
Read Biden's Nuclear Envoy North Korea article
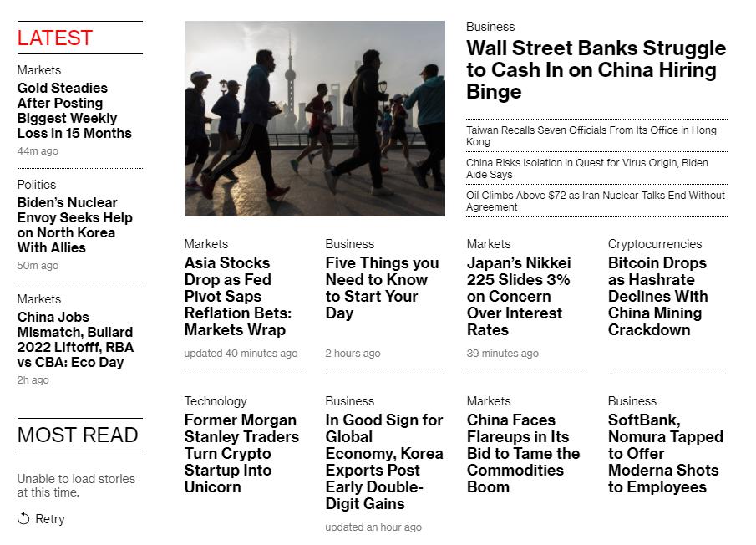(x=74, y=225)
